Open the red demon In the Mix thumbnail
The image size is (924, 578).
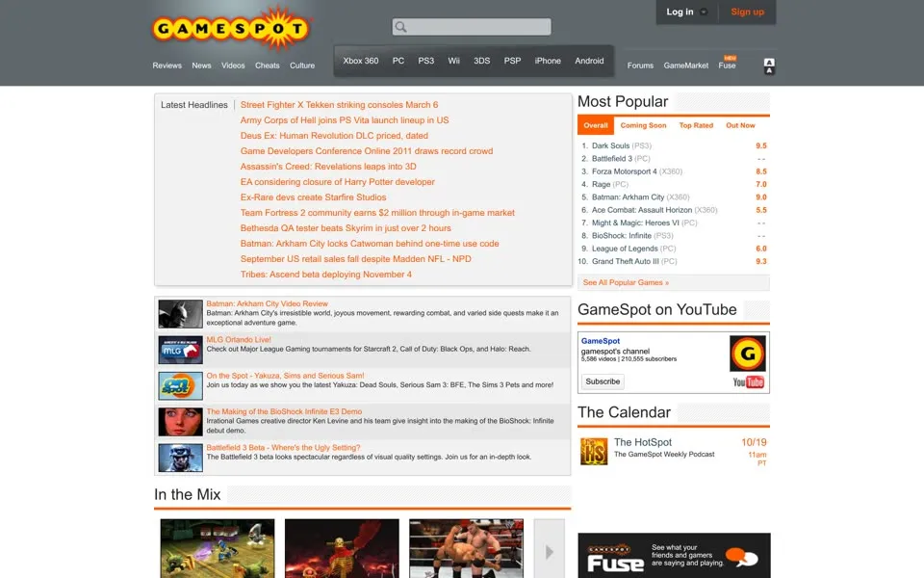pos(342,548)
